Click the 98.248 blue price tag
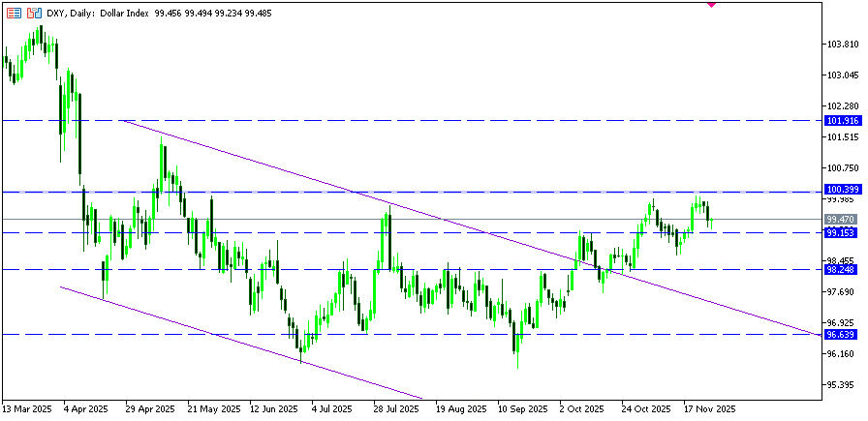The height and width of the screenshot is (421, 868). tap(839, 270)
